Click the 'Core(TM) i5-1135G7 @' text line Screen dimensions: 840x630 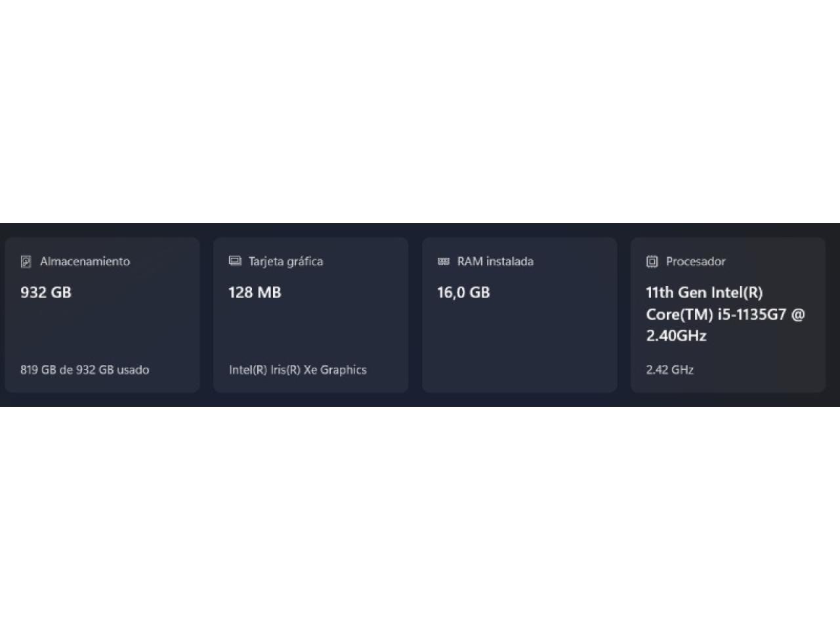725,314
